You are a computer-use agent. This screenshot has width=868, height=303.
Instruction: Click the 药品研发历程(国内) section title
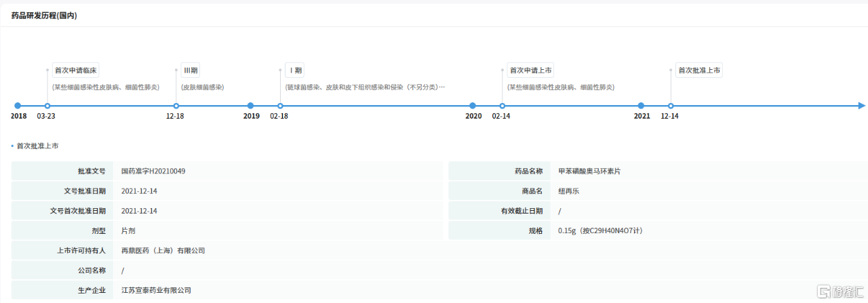(x=44, y=16)
